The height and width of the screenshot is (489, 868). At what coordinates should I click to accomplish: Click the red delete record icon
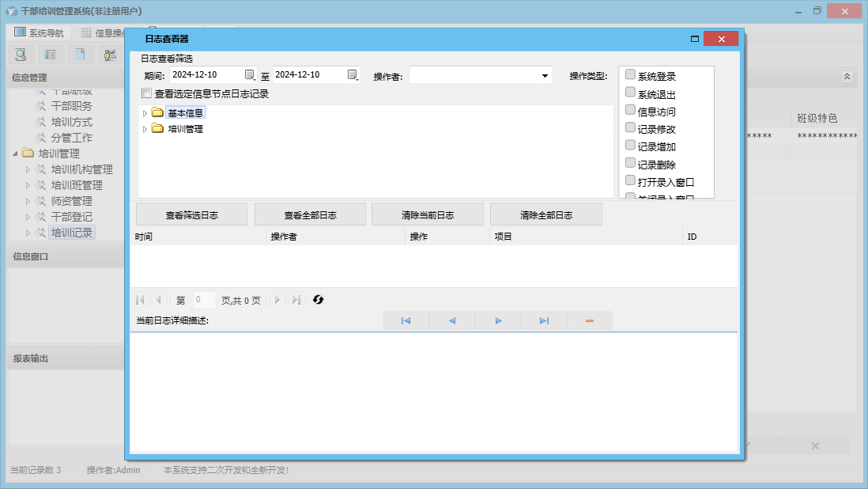(590, 320)
